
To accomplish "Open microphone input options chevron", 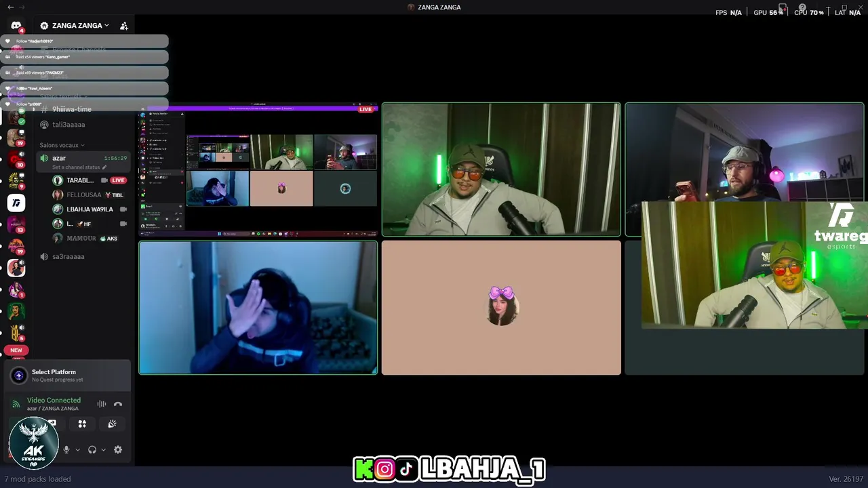I will coord(77,449).
